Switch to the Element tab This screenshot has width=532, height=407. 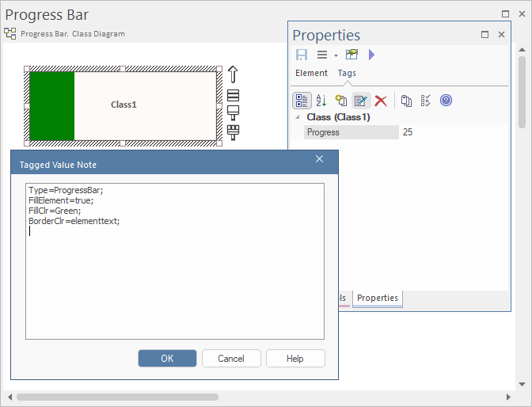click(311, 73)
